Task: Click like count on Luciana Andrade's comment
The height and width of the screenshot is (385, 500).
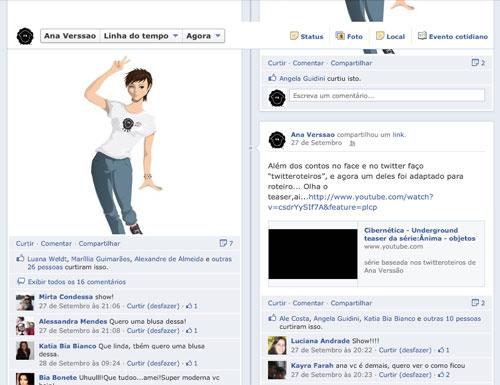Action: click(x=444, y=350)
